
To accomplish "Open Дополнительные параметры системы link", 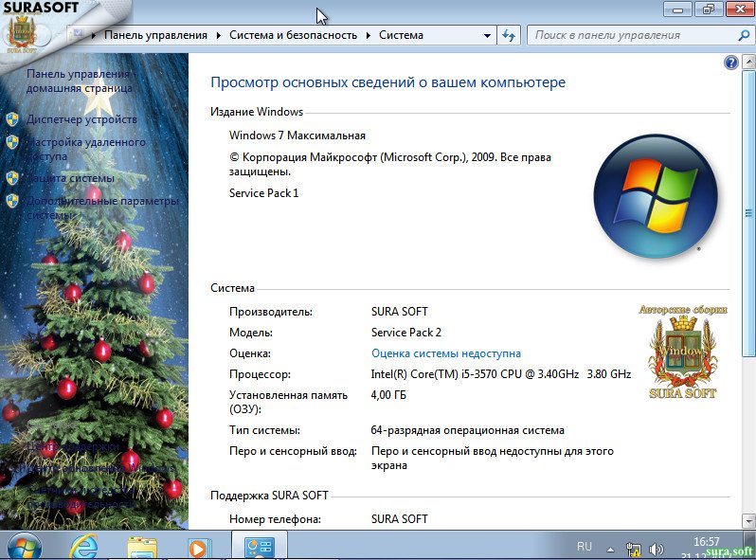I will (102, 208).
